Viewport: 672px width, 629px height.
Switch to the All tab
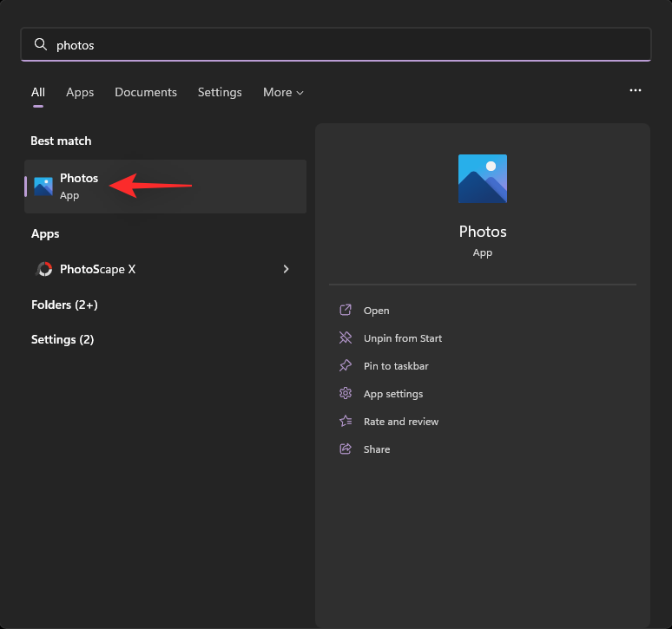(38, 93)
